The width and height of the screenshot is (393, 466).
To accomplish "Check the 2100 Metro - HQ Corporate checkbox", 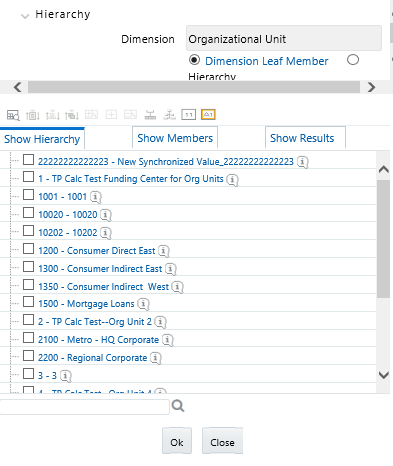I will coord(28,338).
